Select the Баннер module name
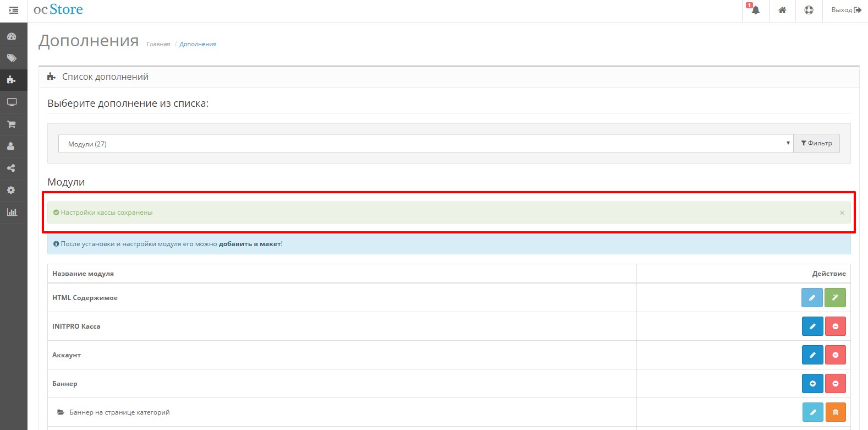Viewport: 868px width, 430px height. 65,384
